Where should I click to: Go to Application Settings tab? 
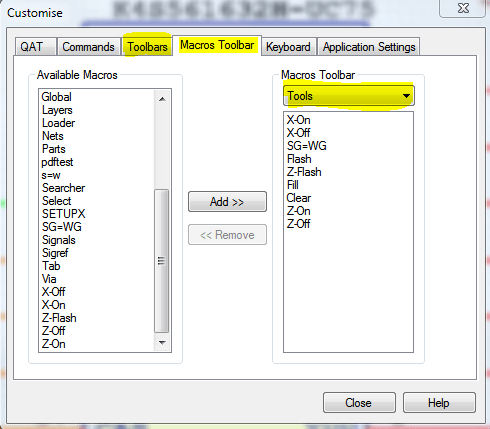[369, 47]
